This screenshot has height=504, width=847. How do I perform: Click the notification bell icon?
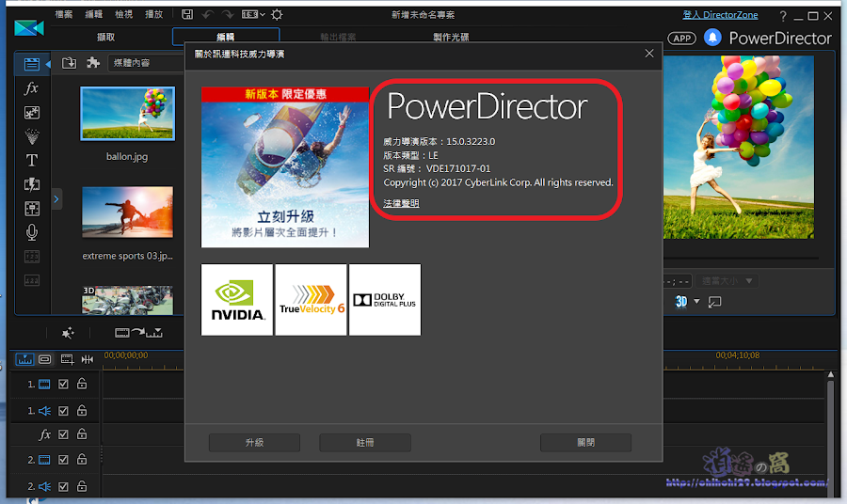712,38
